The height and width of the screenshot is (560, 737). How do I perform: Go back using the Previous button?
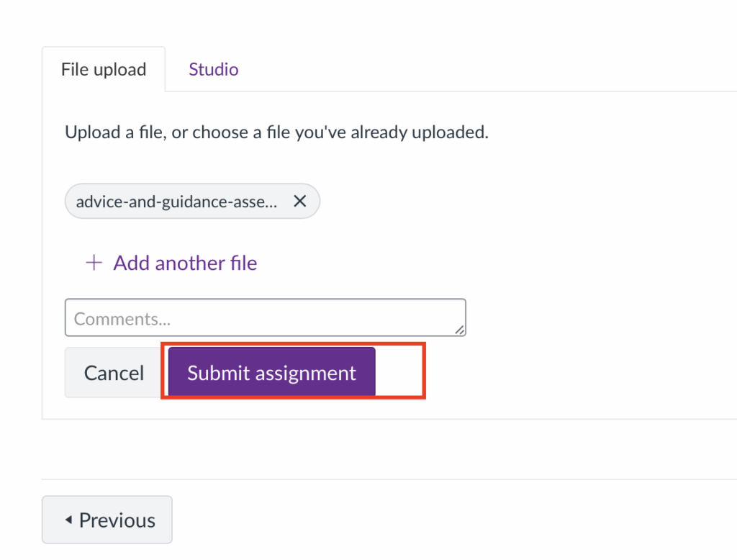click(107, 519)
